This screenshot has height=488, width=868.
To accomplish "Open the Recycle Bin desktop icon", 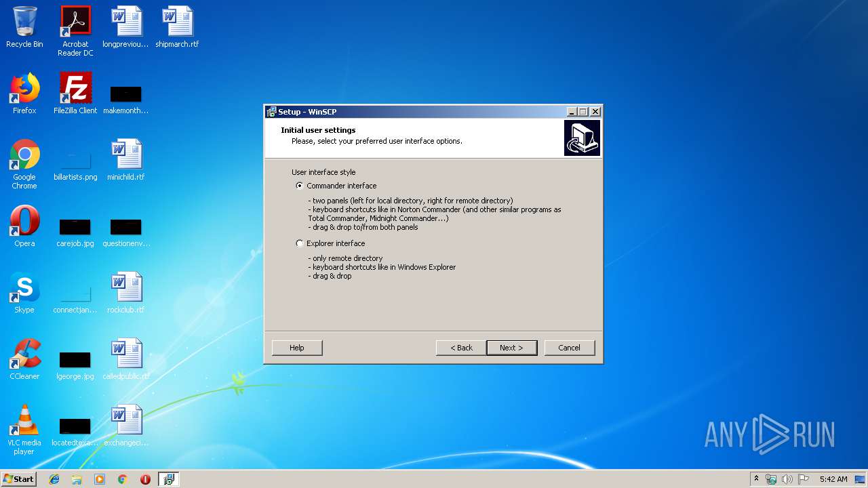I will pos(24,27).
